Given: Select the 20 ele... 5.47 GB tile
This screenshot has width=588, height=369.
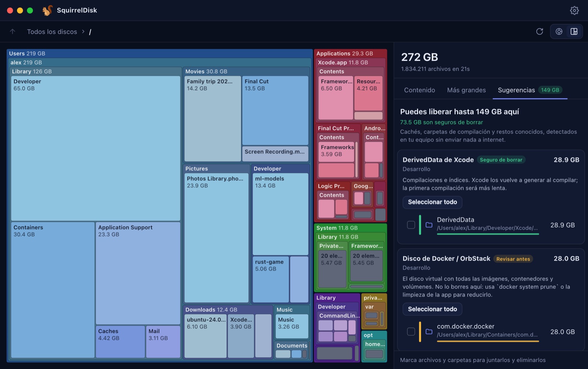Looking at the screenshot, I should coord(332,269).
